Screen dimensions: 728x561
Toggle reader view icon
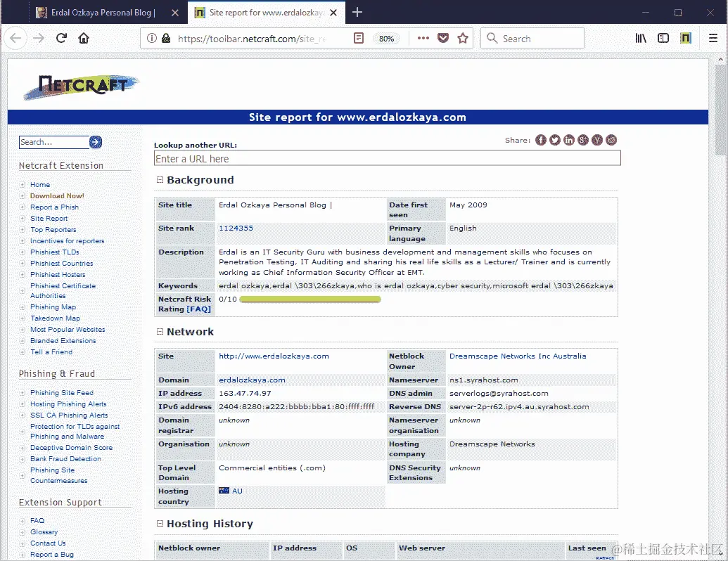pyautogui.click(x=359, y=38)
